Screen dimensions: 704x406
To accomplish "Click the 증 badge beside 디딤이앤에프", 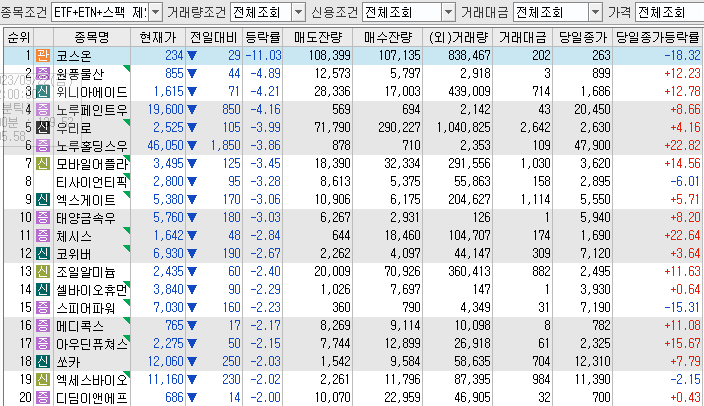I will pos(43,397).
